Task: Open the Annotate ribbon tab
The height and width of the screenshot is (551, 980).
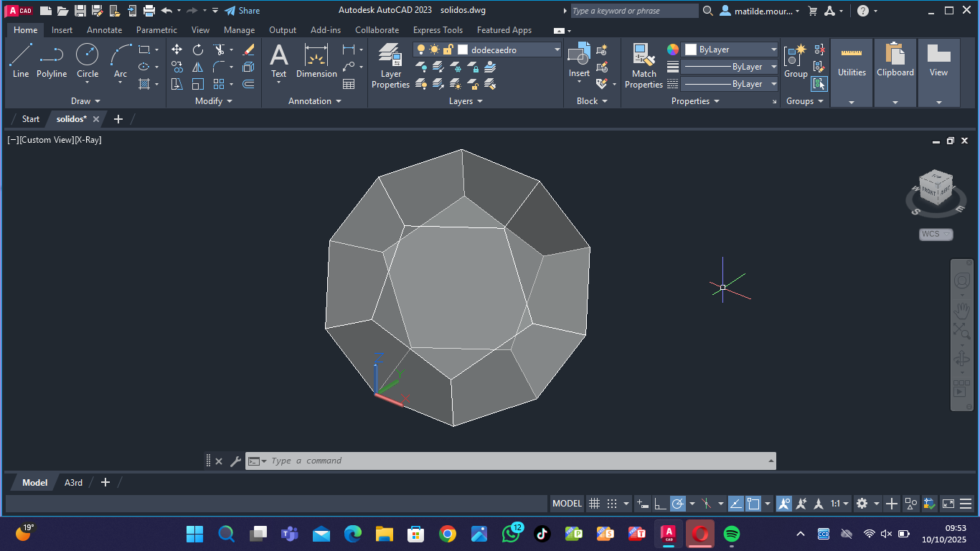Action: pos(104,30)
